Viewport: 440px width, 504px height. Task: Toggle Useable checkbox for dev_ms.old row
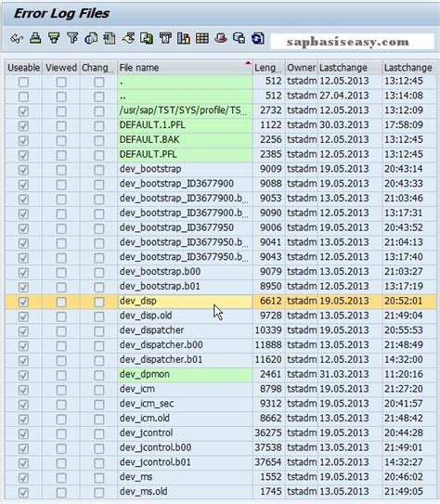point(23,493)
